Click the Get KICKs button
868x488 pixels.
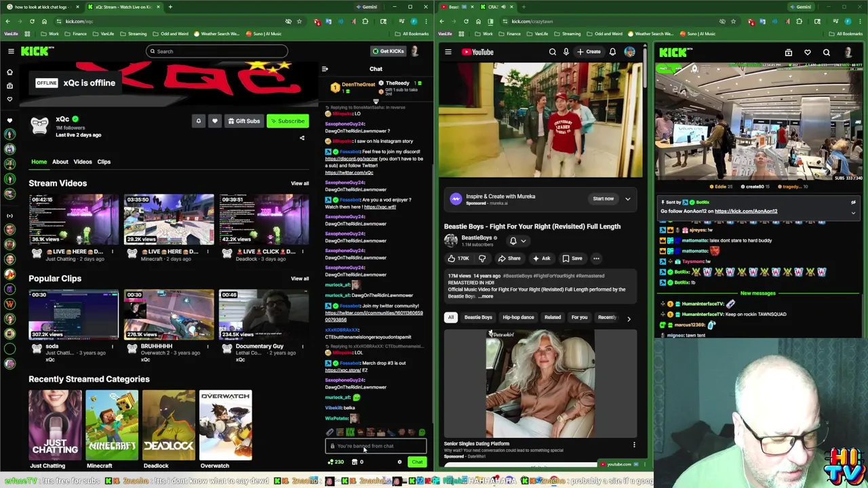(x=388, y=51)
